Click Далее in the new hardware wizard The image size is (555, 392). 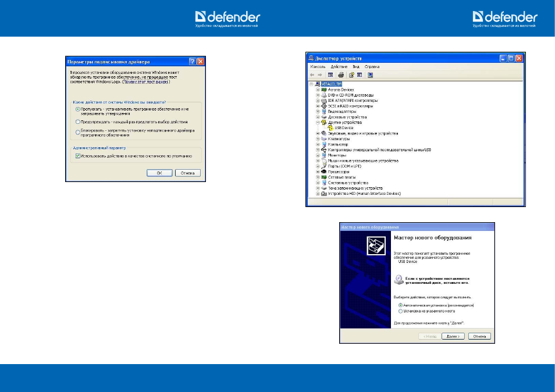[x=453, y=336]
